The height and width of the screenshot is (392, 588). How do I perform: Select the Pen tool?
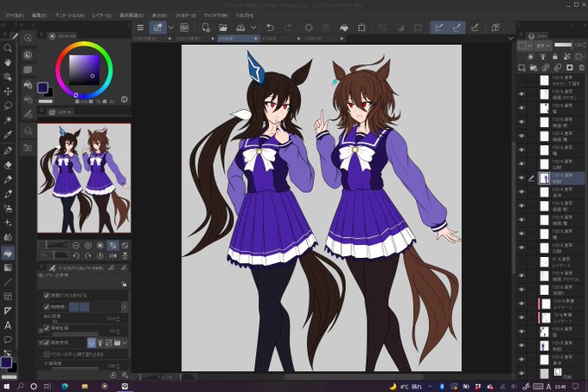pos(8,151)
